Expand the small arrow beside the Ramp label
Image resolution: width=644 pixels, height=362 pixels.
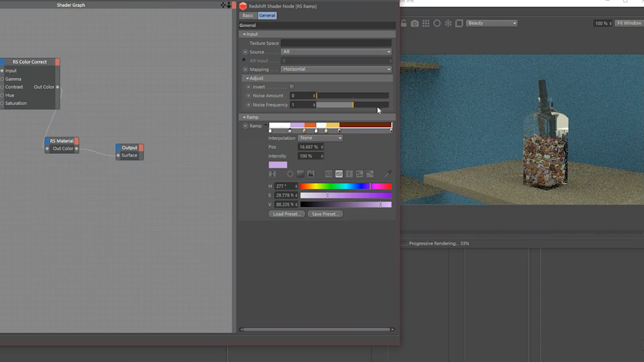(266, 125)
